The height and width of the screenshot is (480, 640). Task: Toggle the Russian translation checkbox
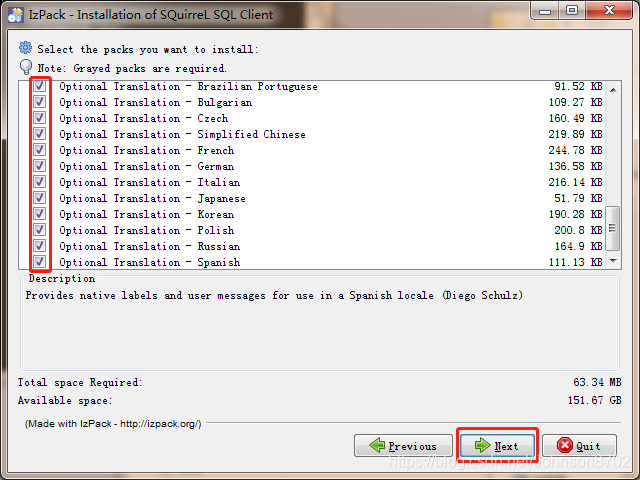pos(40,246)
